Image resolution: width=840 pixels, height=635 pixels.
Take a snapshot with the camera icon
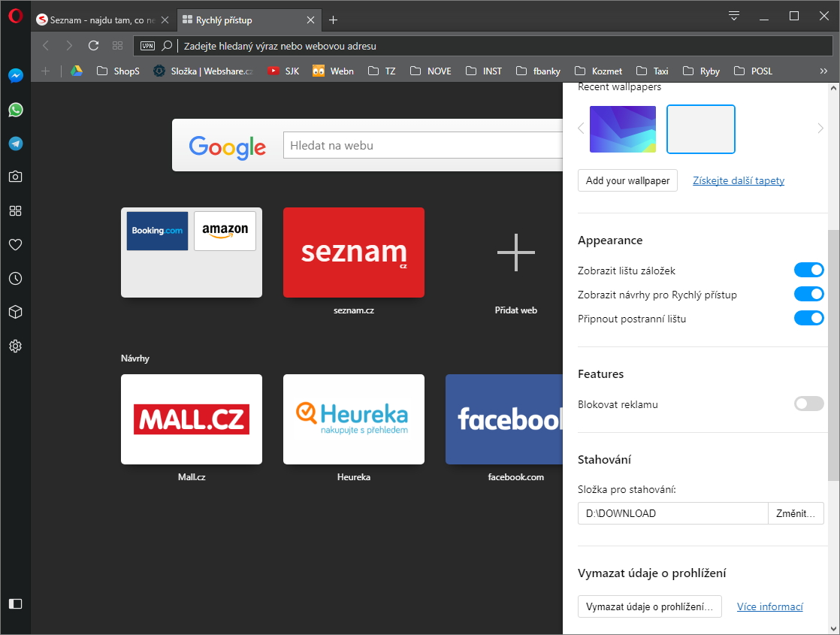(16, 177)
